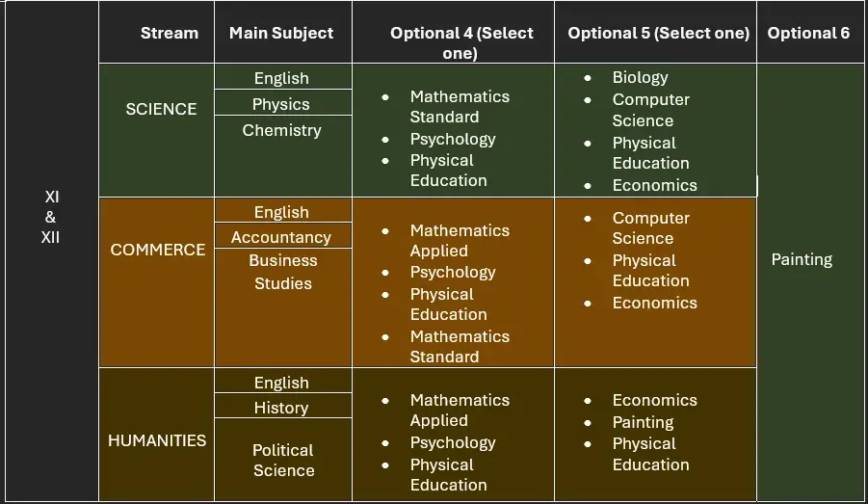Click the History subject cell

coord(281,408)
